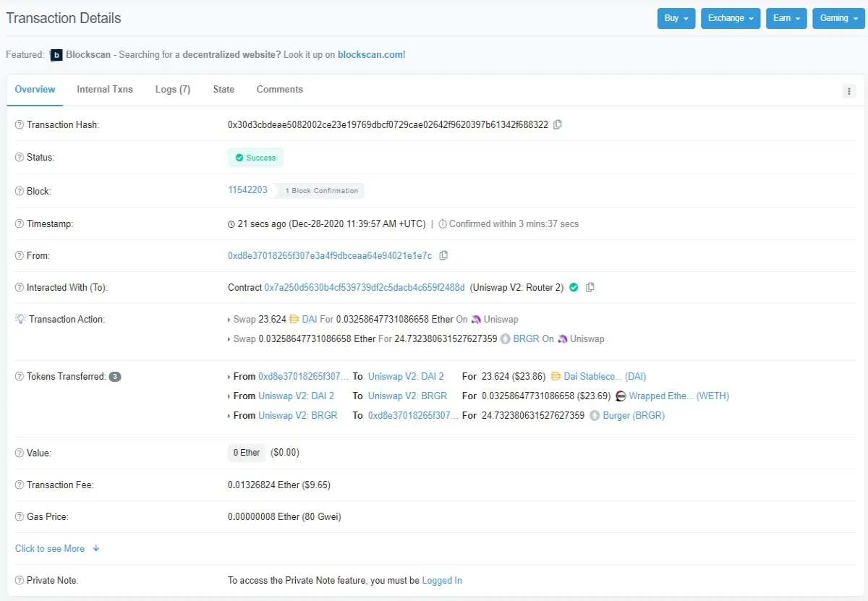
Task: Click the help icon beside Transaction Hash
Action: pos(20,125)
